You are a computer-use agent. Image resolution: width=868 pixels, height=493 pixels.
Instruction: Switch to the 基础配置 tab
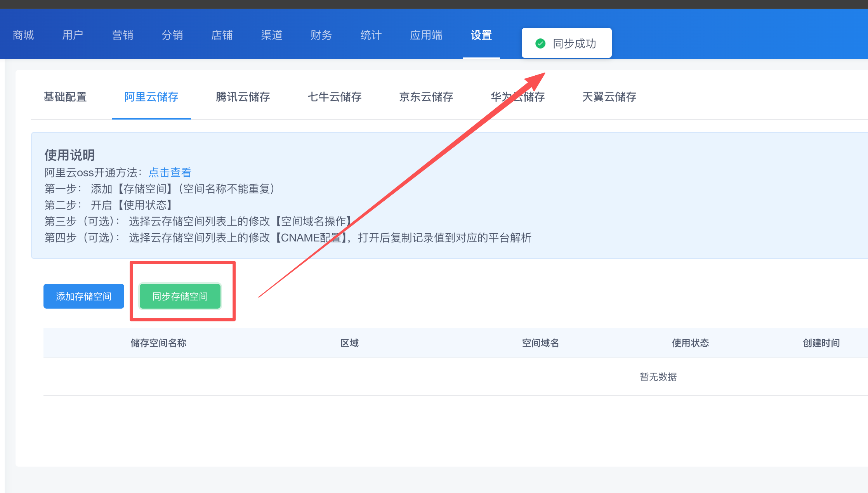coord(65,97)
